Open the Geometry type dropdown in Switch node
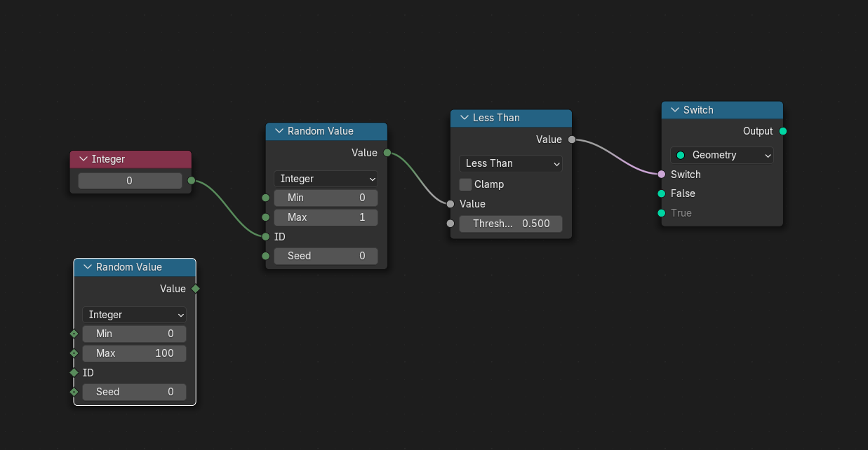 (722, 155)
